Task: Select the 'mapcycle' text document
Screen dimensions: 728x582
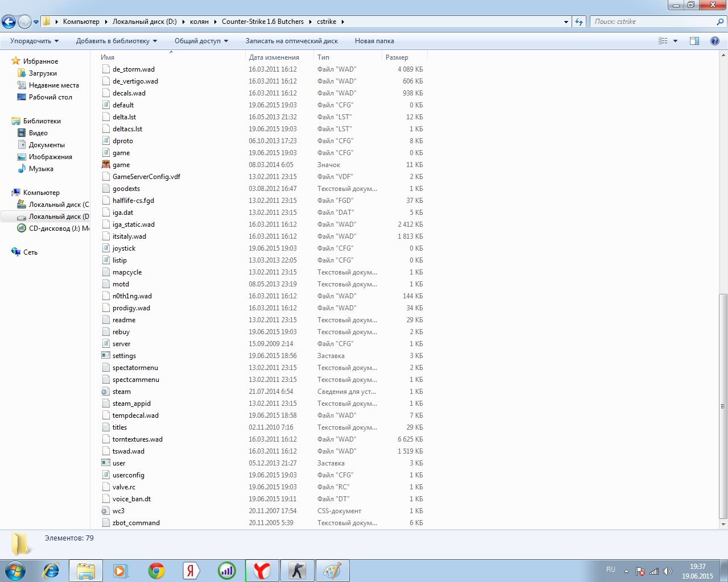Action: [x=127, y=272]
